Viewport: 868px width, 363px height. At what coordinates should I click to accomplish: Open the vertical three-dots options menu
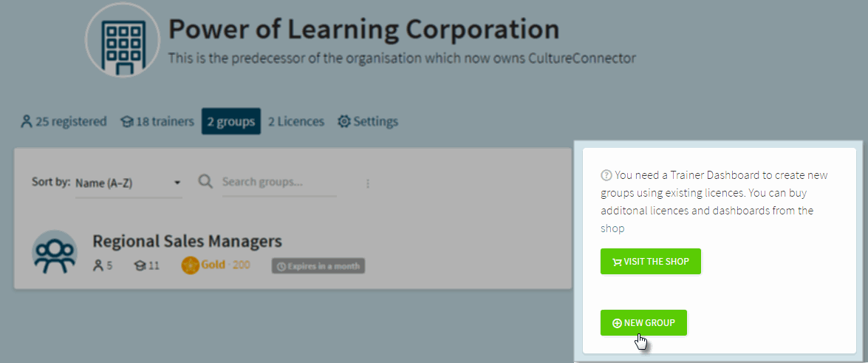click(x=368, y=183)
